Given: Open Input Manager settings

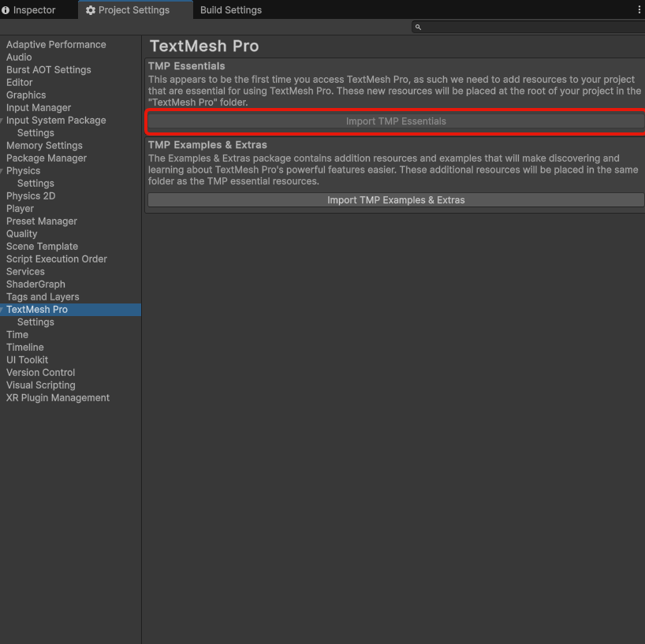Looking at the screenshot, I should point(39,108).
